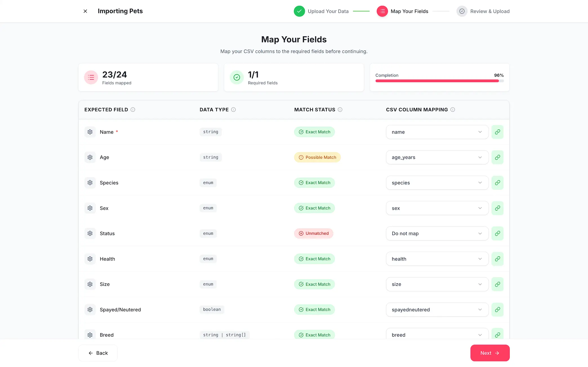Viewport: 588px width, 367px height.
Task: Click the info icon next to EXPECTED FIELD
Action: click(x=133, y=109)
